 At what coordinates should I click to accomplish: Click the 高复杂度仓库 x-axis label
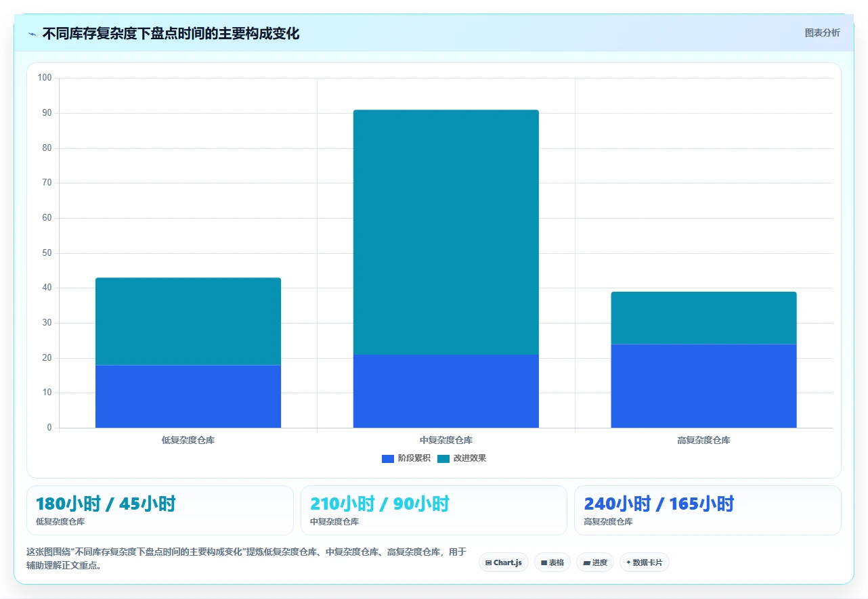pos(703,440)
